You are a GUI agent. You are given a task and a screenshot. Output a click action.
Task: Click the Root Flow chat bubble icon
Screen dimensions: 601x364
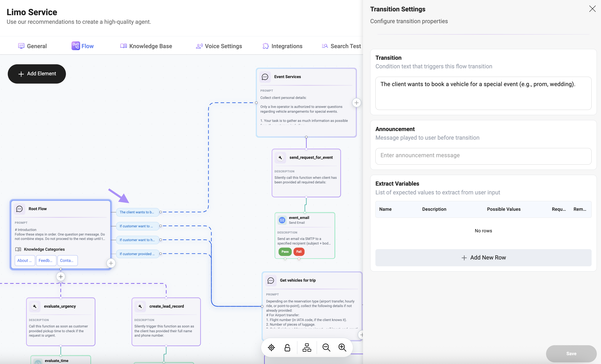point(19,209)
